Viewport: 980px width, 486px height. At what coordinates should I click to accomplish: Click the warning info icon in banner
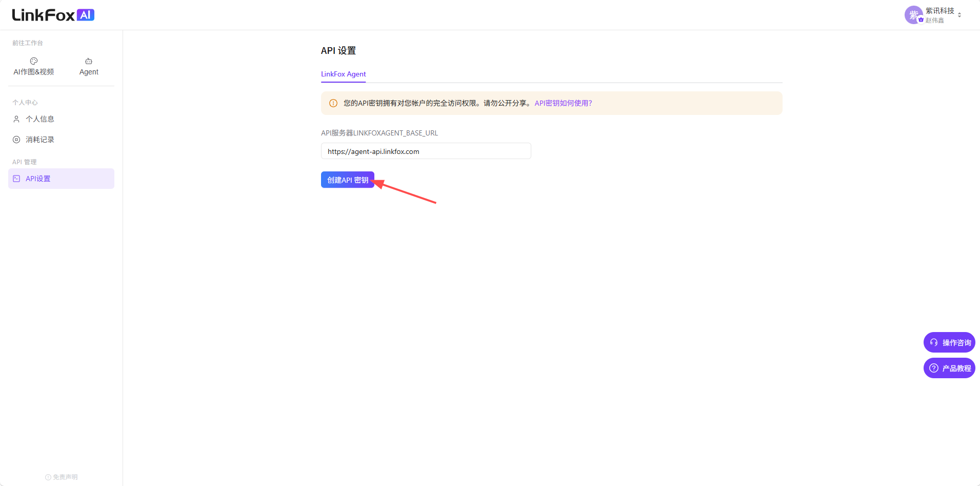(x=333, y=103)
